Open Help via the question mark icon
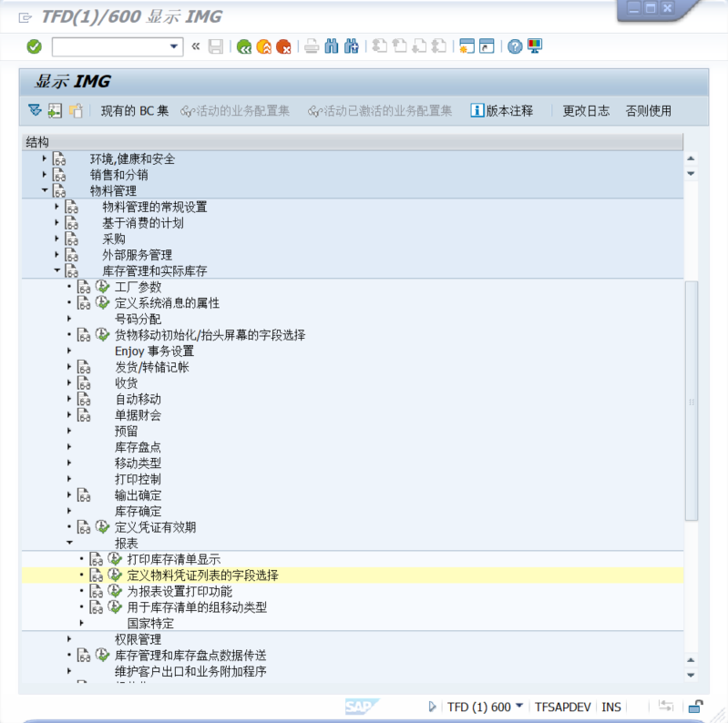 coord(515,46)
